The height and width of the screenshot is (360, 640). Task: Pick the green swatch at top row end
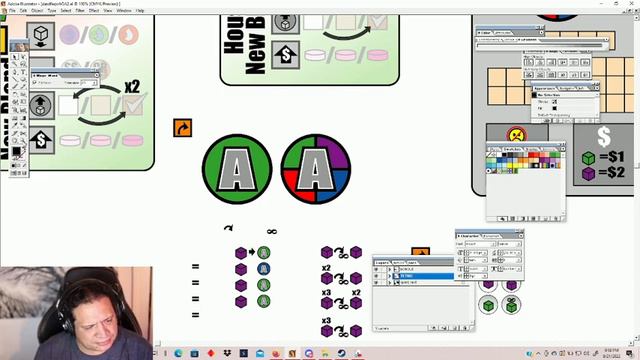[558, 155]
